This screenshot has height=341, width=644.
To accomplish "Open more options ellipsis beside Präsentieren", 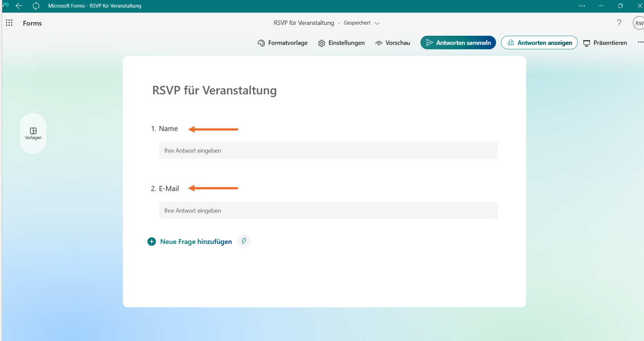I will click(640, 43).
